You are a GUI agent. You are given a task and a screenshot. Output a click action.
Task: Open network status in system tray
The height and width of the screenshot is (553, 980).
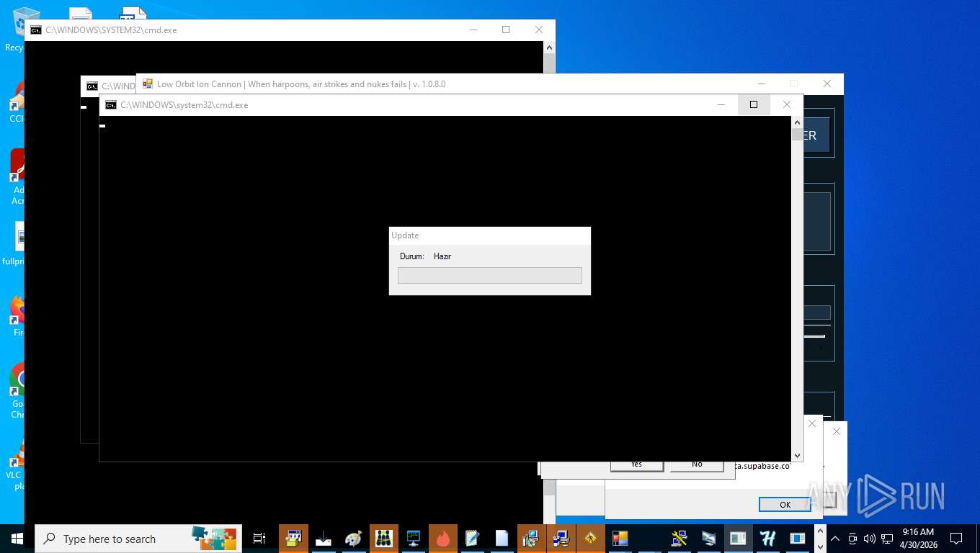(887, 539)
